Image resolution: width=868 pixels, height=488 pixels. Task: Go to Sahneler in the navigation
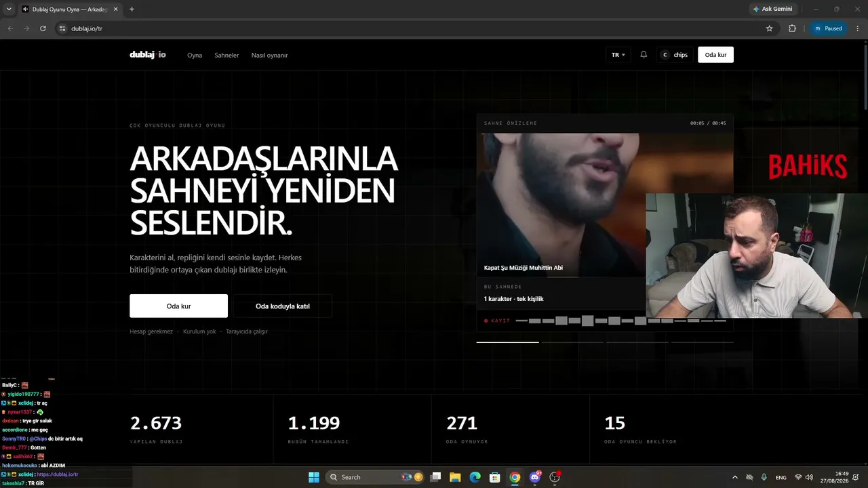(226, 55)
